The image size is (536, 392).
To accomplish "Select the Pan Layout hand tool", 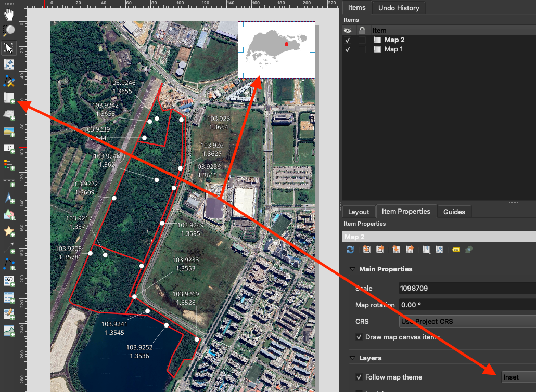I will click(9, 14).
